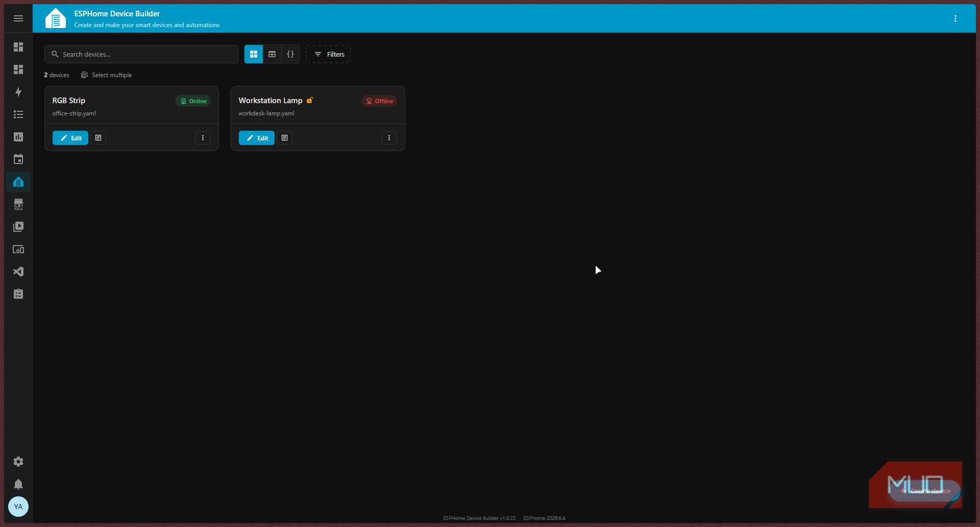Expand the Filters dropdown
Viewport: 980px width, 527px height.
(328, 54)
